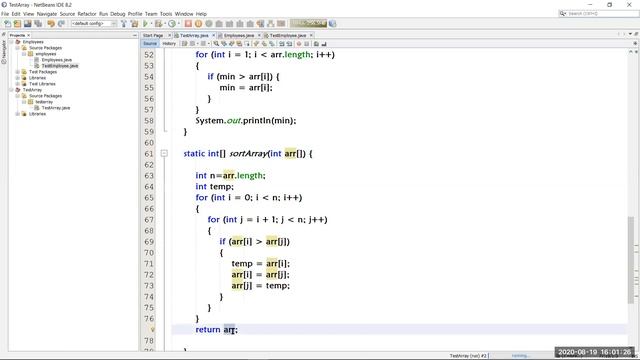Open the default config dropdown
The image size is (640, 360).
click(x=94, y=24)
